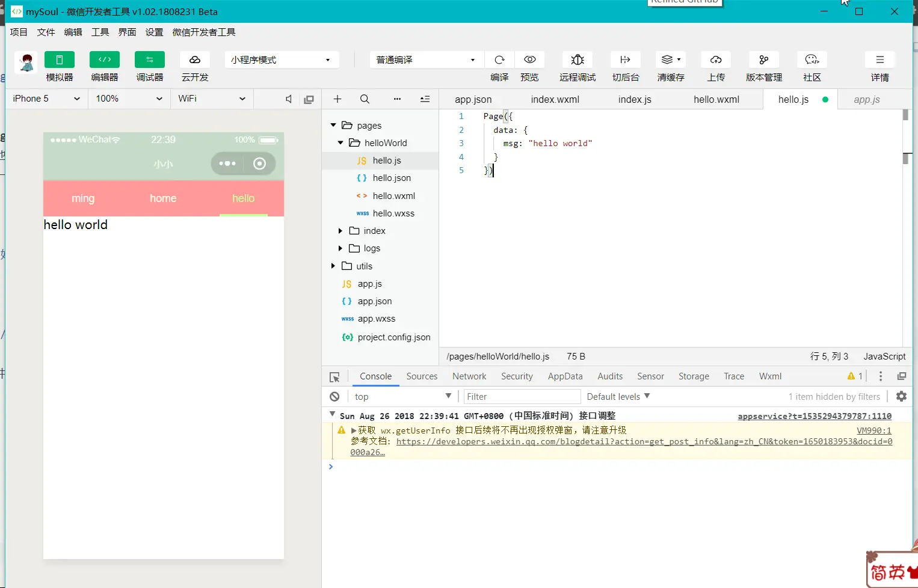
Task: Expand the utils folder
Action: pos(333,266)
